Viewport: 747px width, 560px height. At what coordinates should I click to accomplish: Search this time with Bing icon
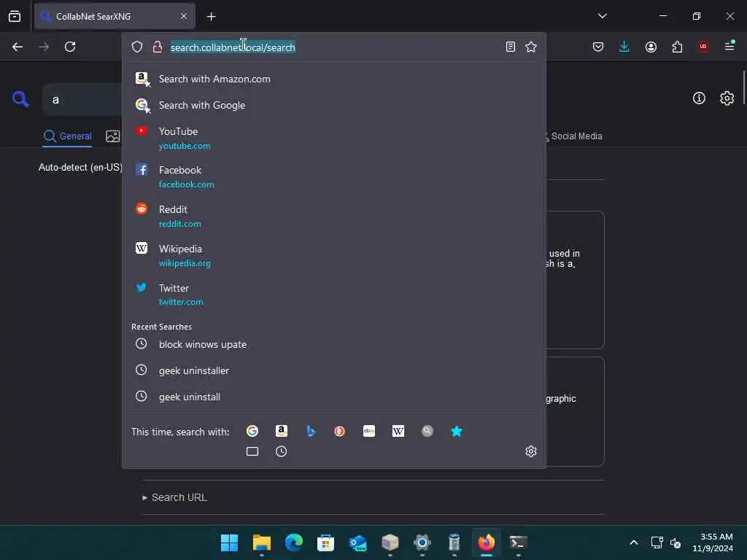click(x=311, y=431)
